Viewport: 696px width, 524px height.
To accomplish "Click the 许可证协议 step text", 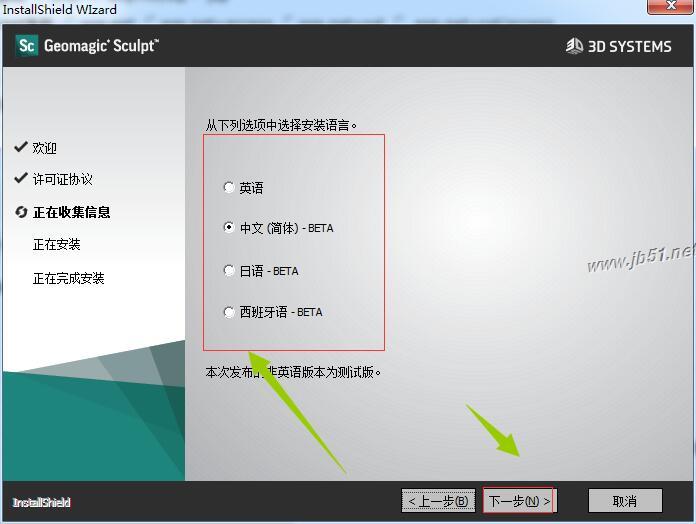I will click(x=63, y=179).
